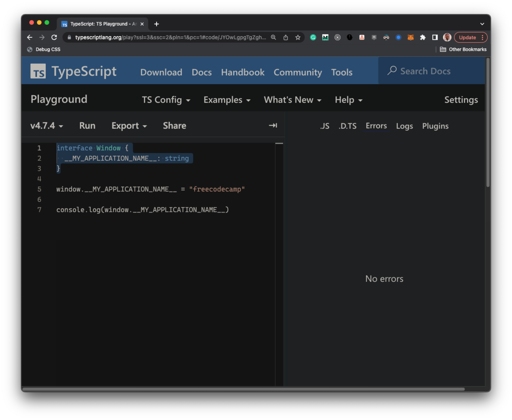
Task: Click the browser reload page icon
Action: point(54,38)
